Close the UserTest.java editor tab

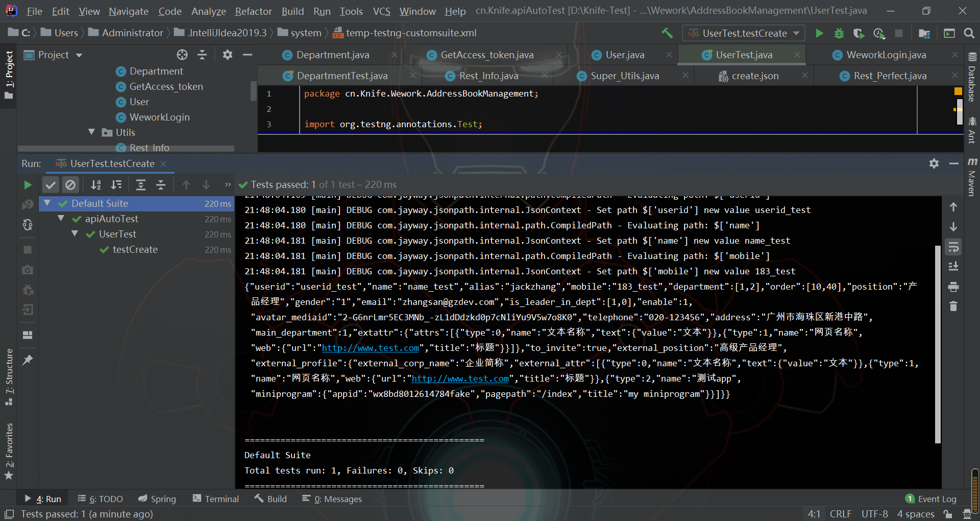point(797,55)
